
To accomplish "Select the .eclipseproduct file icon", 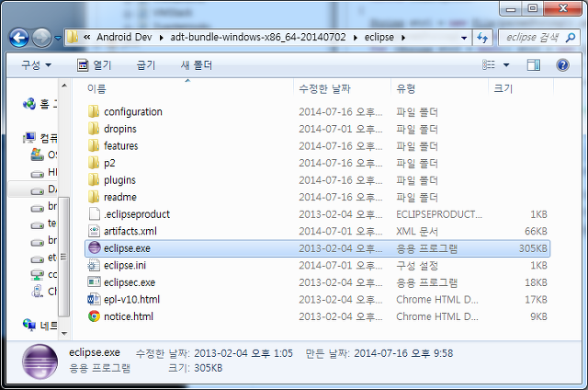I will click(94, 214).
